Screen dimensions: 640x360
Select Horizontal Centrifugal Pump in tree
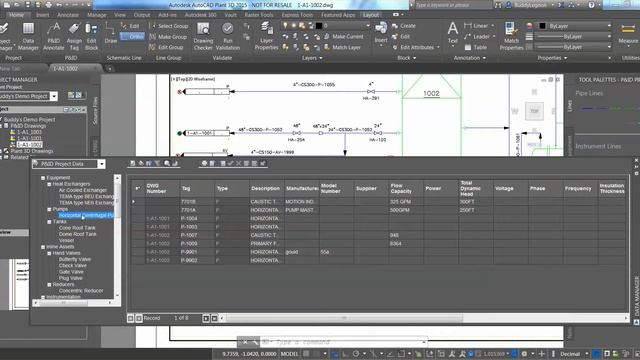pos(86,215)
